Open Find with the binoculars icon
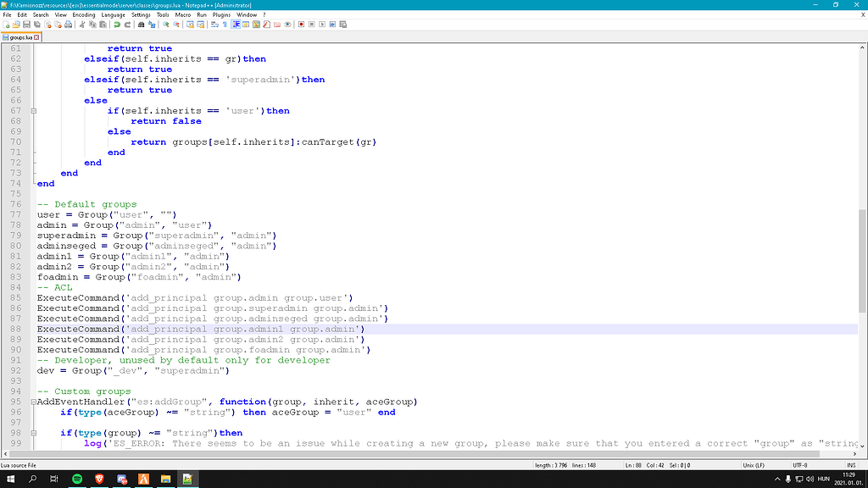 click(x=142, y=25)
